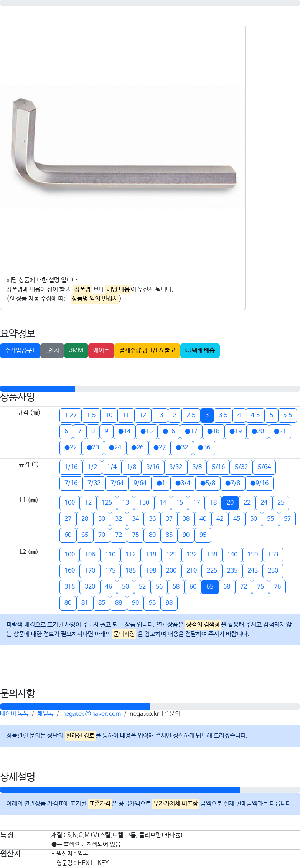This screenshot has width=300, height=868.
Task: Open the 채널톡 link
Action: point(45,714)
